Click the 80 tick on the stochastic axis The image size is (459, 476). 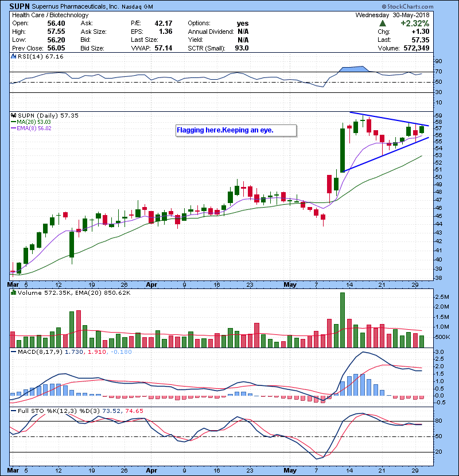point(438,421)
